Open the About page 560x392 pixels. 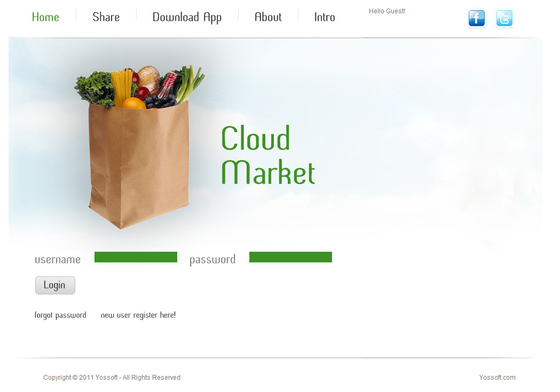coord(268,17)
